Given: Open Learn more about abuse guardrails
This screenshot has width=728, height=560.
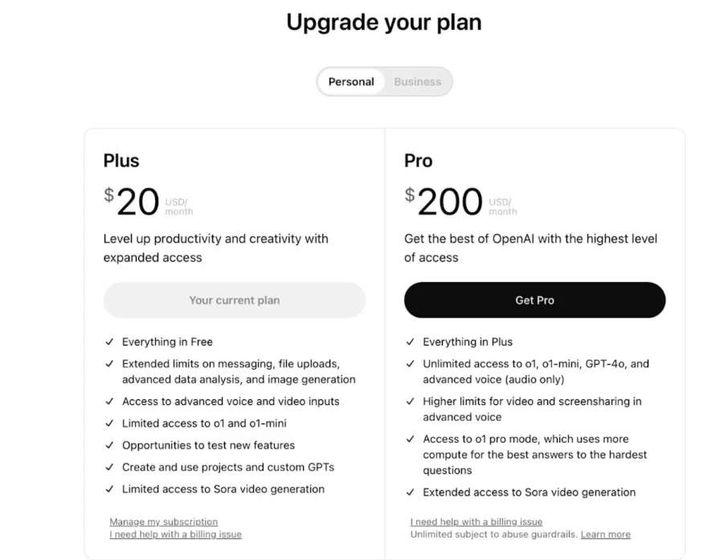Looking at the screenshot, I should tap(605, 534).
